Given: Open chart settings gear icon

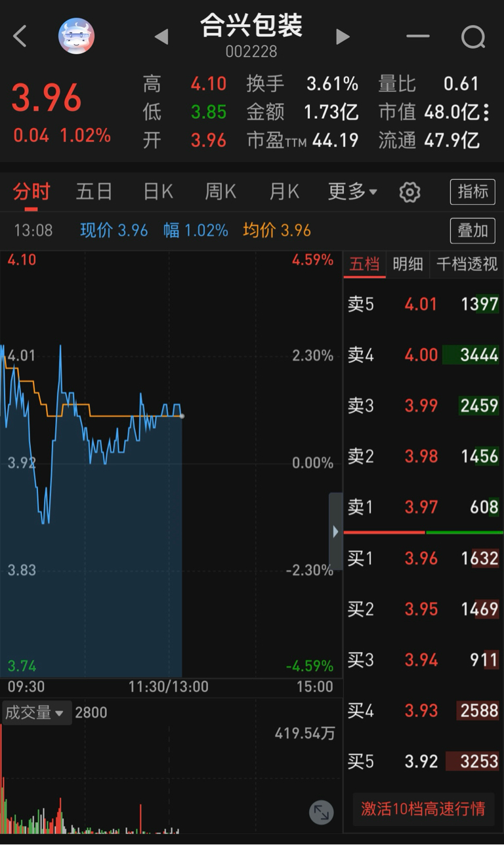Looking at the screenshot, I should coord(409,192).
